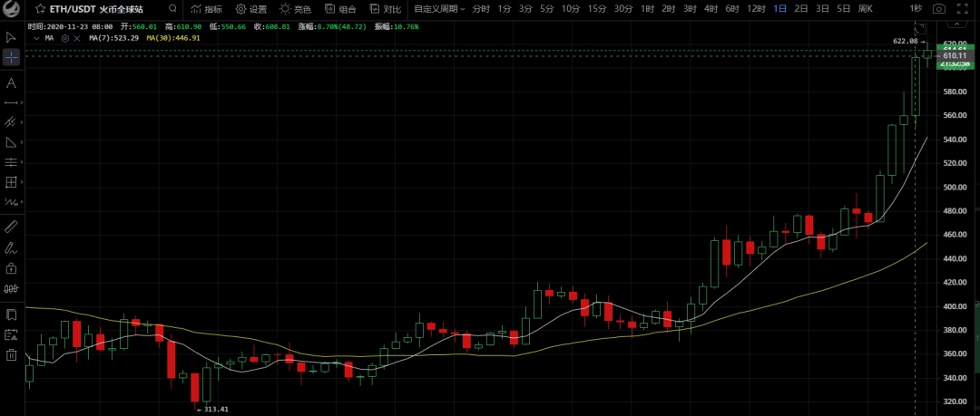Select the 3分 interval
This screenshot has width=980, height=416.
click(x=525, y=9)
